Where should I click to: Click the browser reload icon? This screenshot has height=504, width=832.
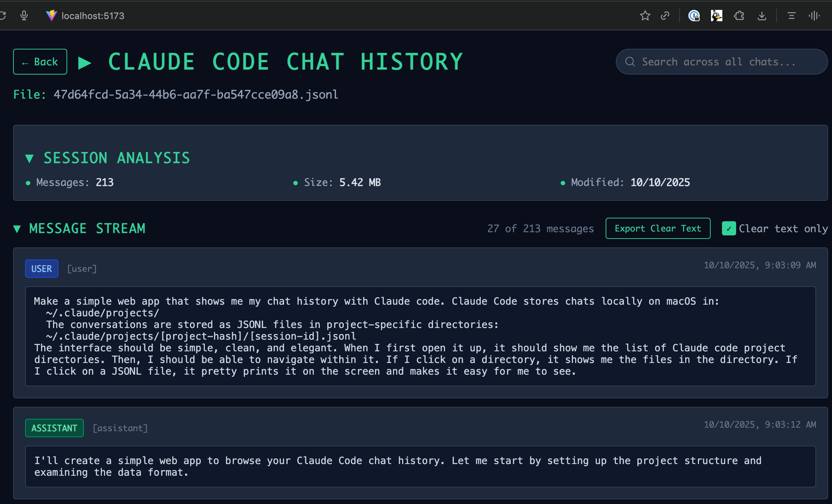(2, 16)
